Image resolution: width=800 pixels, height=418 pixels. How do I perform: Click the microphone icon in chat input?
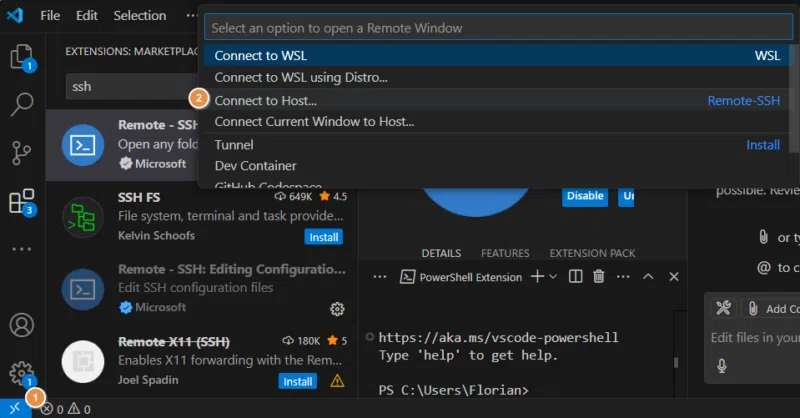(721, 366)
